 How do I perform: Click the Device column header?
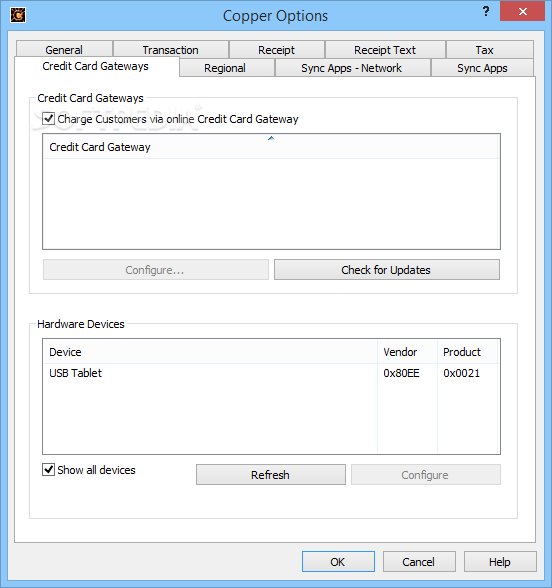pos(210,352)
